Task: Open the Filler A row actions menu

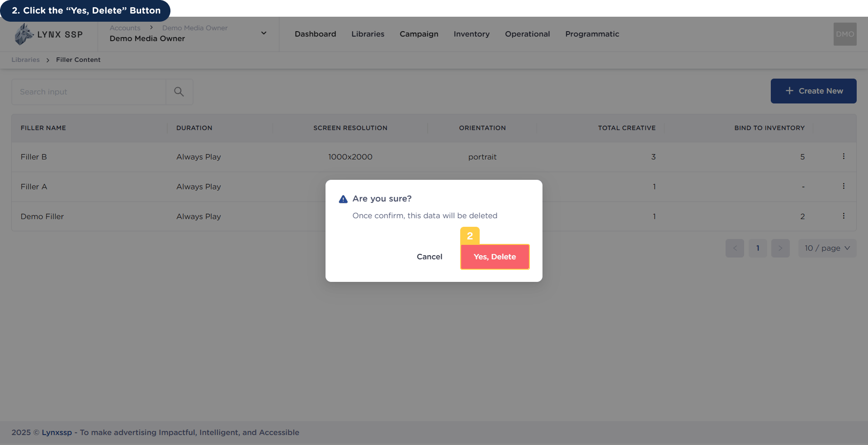Action: [x=844, y=186]
